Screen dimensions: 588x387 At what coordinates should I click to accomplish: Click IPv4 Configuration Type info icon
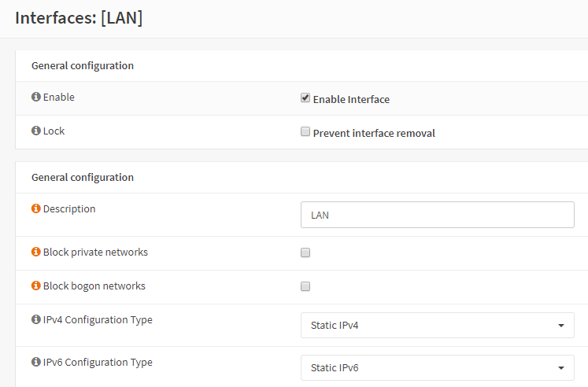click(x=35, y=320)
